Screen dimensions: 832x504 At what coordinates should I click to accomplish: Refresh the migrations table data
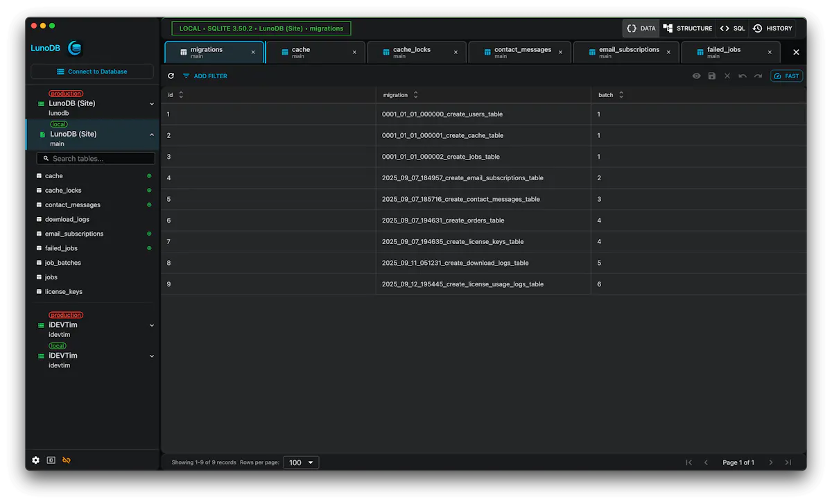click(x=171, y=76)
